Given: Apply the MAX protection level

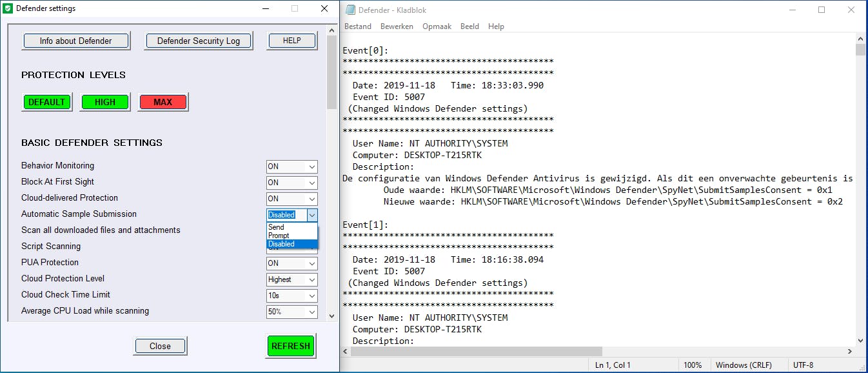Looking at the screenshot, I should (163, 102).
